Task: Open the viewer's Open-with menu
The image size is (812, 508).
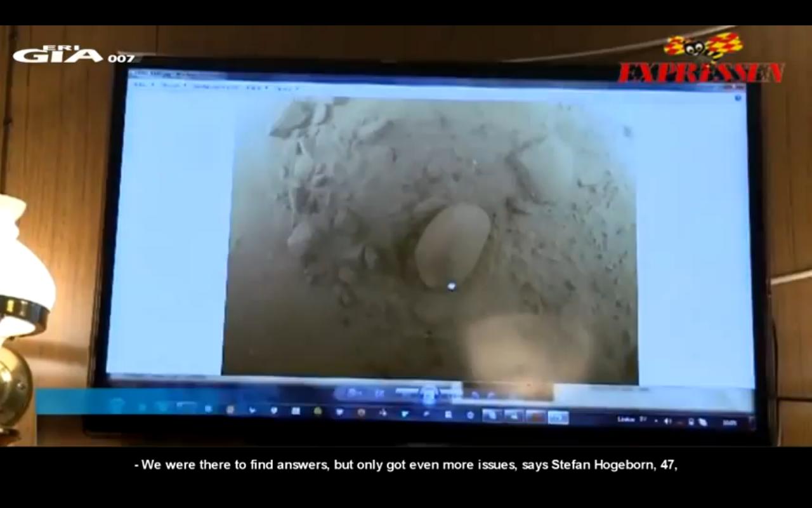Action: (289, 88)
